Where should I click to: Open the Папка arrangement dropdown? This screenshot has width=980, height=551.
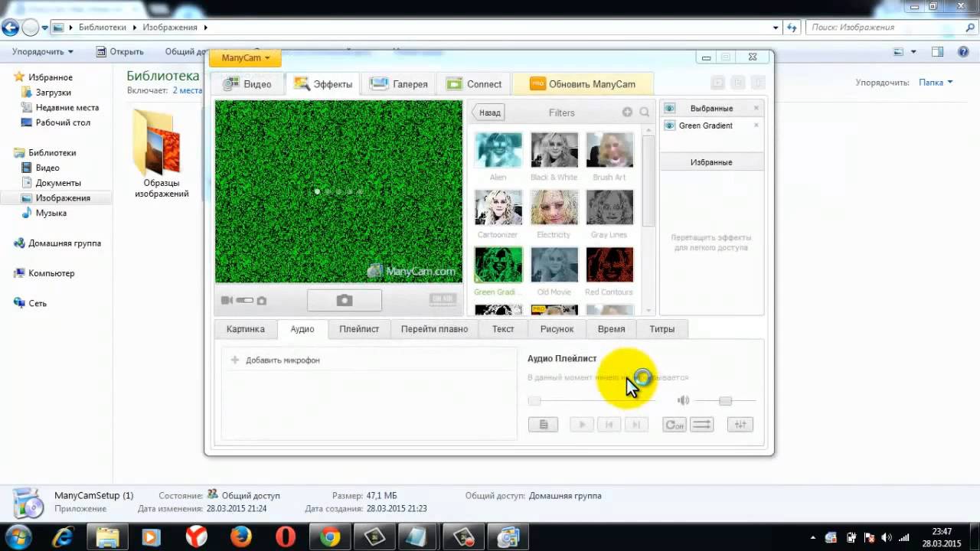pos(936,83)
